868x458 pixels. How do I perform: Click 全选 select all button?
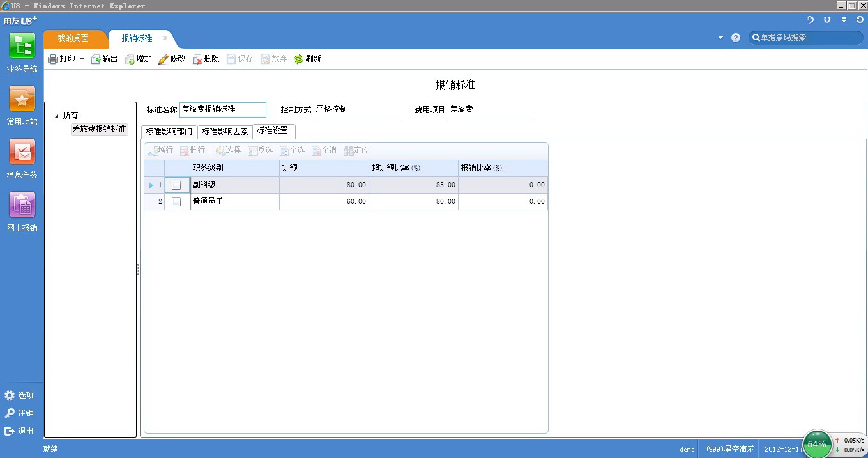tap(293, 151)
